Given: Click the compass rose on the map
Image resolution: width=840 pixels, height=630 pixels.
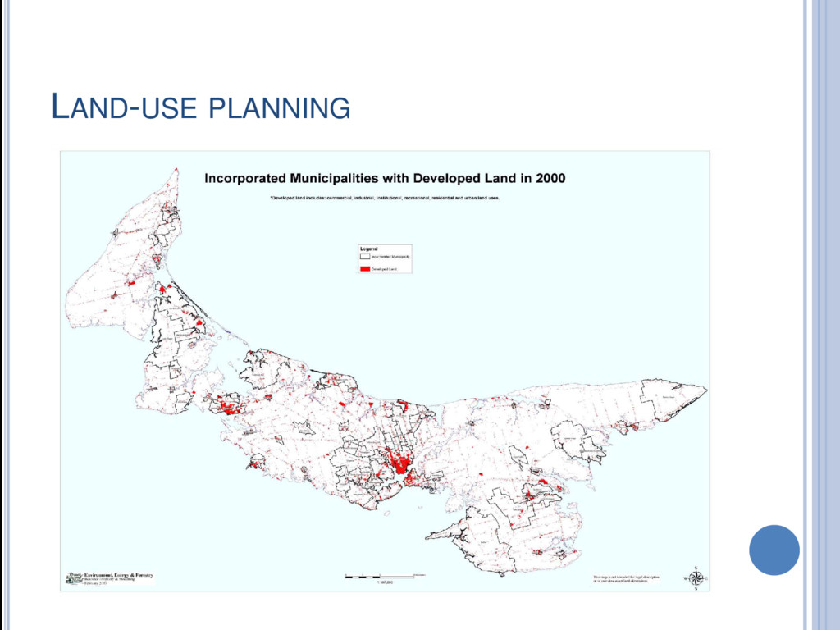Looking at the screenshot, I should click(696, 578).
